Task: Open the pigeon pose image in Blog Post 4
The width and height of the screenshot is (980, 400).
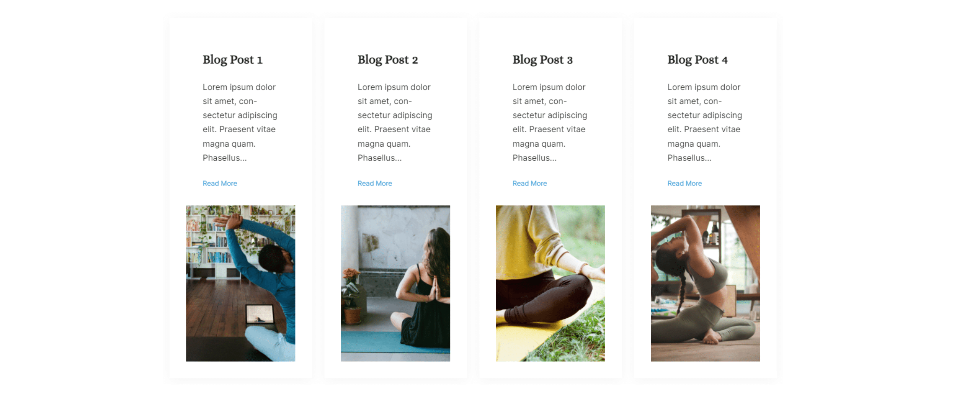Action: [705, 284]
